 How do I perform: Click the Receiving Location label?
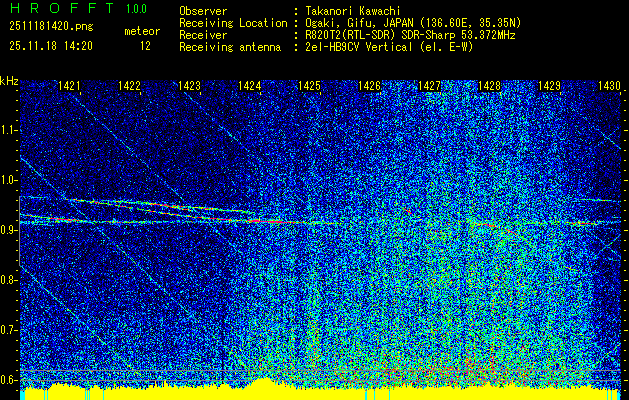coord(233,23)
